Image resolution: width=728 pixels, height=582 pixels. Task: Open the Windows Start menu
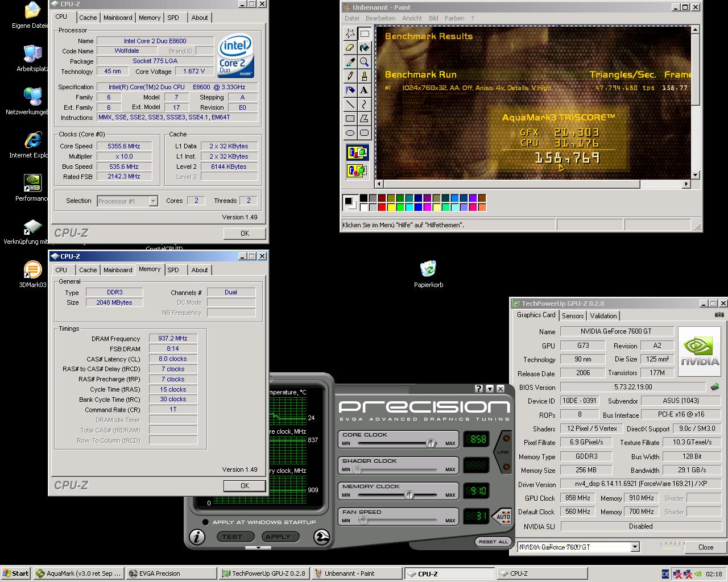[16, 573]
